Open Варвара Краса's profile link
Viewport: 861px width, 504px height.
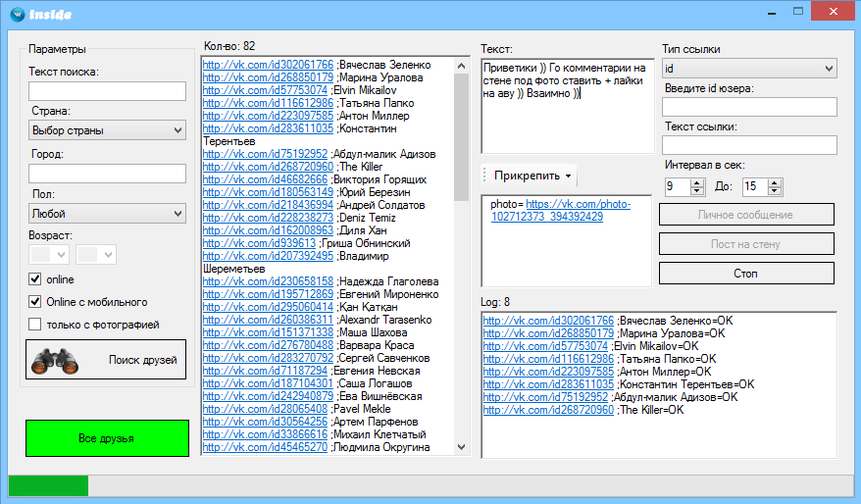(268, 345)
